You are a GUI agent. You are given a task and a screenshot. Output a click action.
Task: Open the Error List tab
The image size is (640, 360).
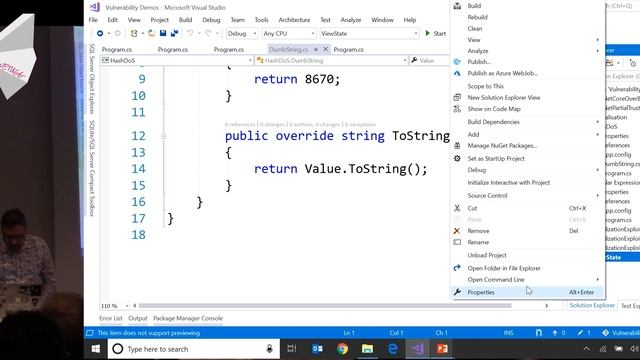[111, 318]
